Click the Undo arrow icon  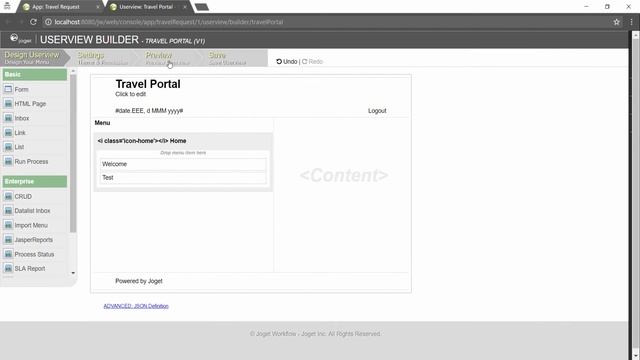point(279,62)
